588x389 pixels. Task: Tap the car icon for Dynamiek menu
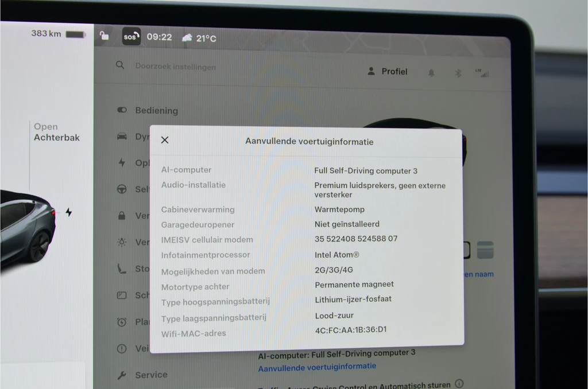pos(122,136)
